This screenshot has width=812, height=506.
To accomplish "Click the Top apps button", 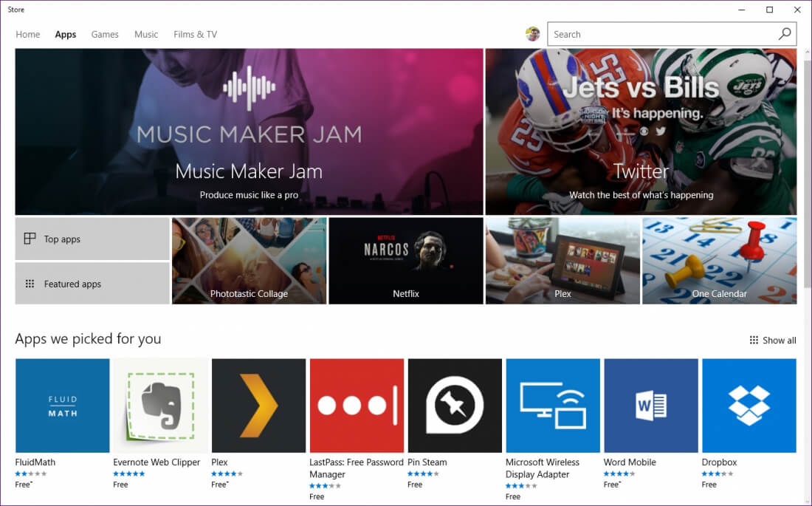I will pos(92,239).
